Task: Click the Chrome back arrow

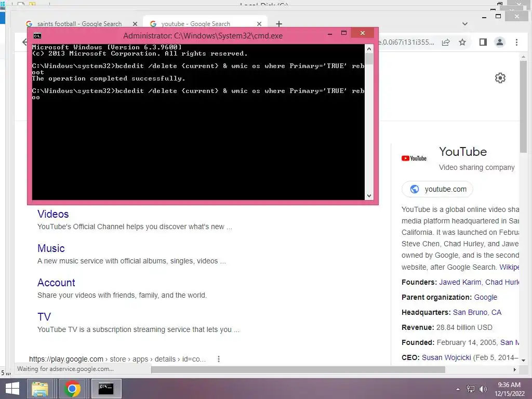Action: point(24,42)
